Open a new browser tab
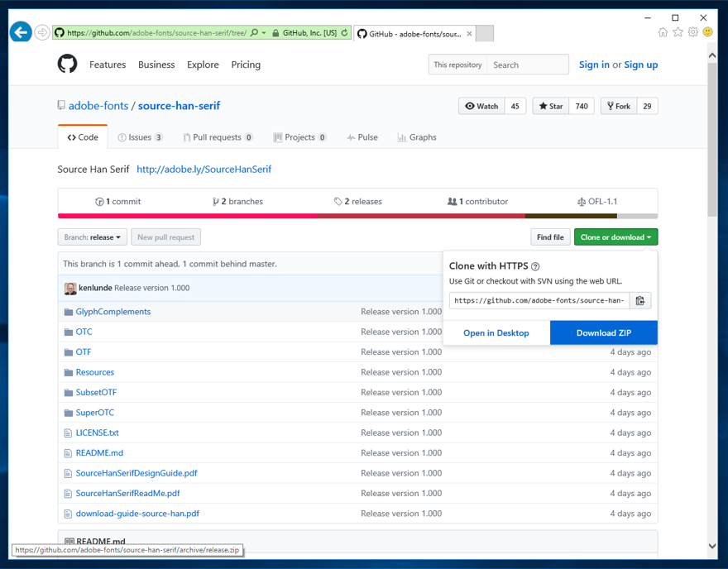Image resolution: width=728 pixels, height=569 pixels. (x=485, y=33)
